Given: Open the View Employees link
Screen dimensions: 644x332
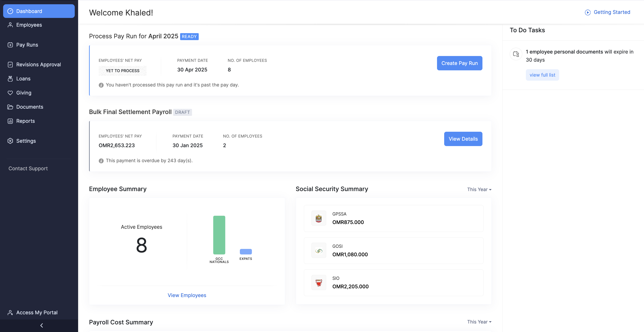Looking at the screenshot, I should coord(187,295).
